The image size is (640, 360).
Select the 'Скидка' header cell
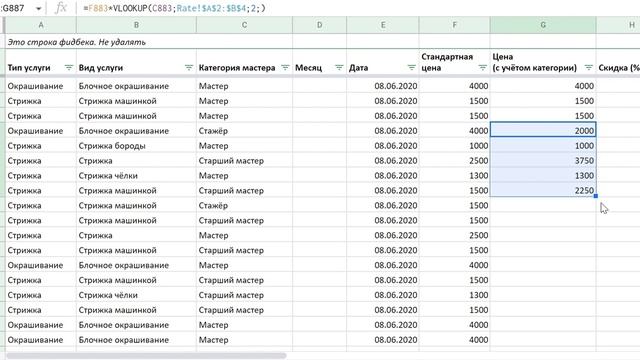618,62
